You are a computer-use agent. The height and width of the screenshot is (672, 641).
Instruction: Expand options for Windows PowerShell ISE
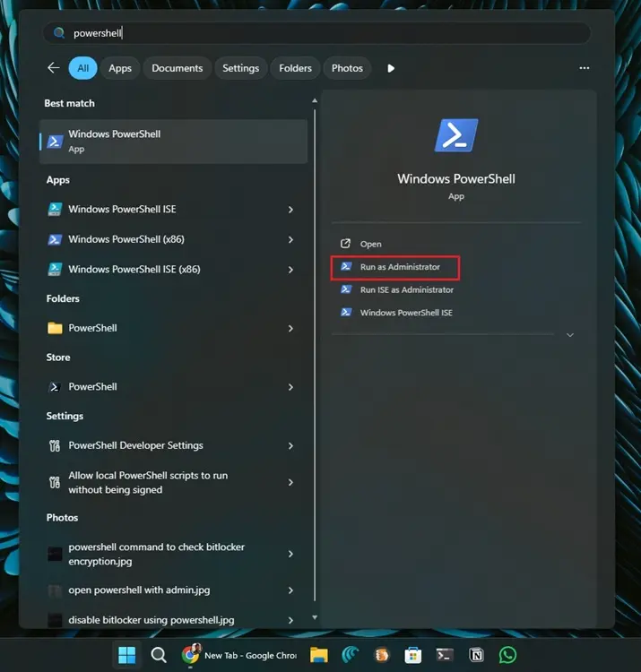(290, 210)
